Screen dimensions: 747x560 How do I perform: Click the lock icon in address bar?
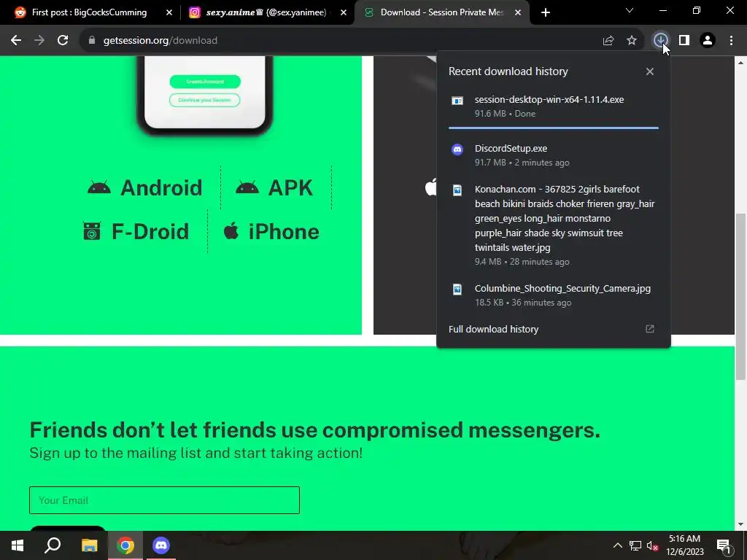91,41
